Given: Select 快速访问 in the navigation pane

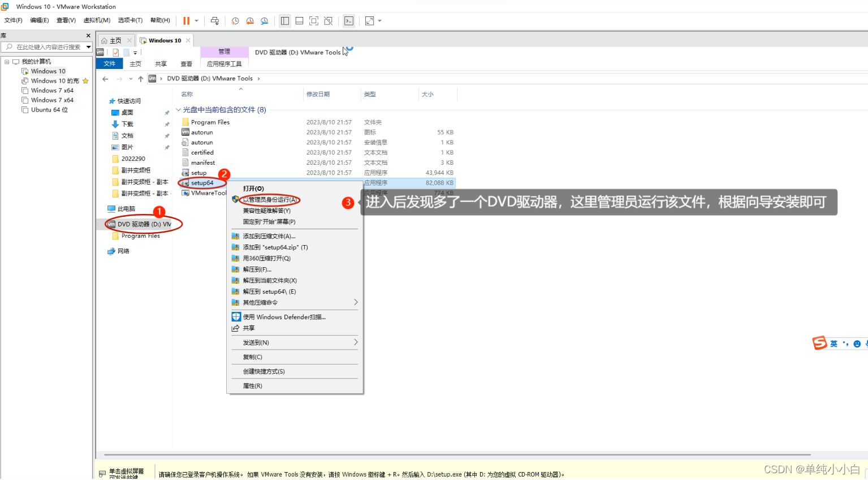Looking at the screenshot, I should (x=129, y=101).
